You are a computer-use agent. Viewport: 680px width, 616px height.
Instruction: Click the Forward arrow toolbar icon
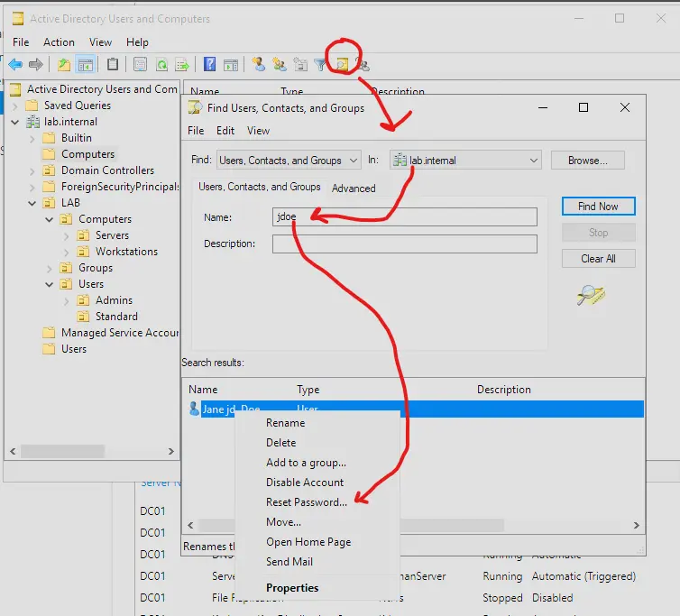pyautogui.click(x=36, y=65)
